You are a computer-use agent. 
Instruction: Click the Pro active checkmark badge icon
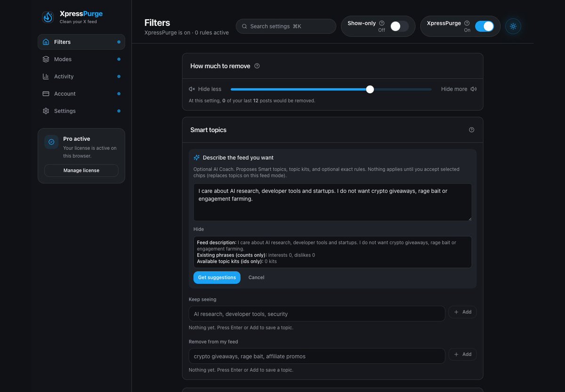[x=51, y=142]
